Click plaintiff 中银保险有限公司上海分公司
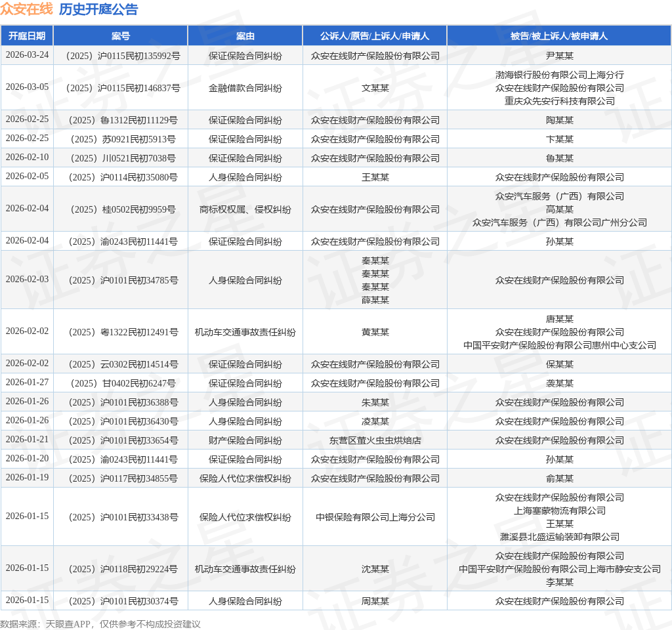 coord(375,517)
